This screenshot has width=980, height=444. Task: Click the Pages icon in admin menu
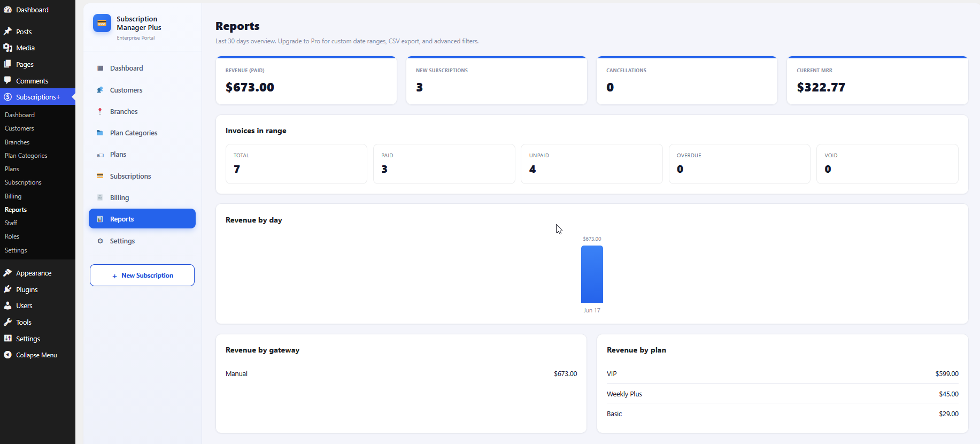click(7, 64)
